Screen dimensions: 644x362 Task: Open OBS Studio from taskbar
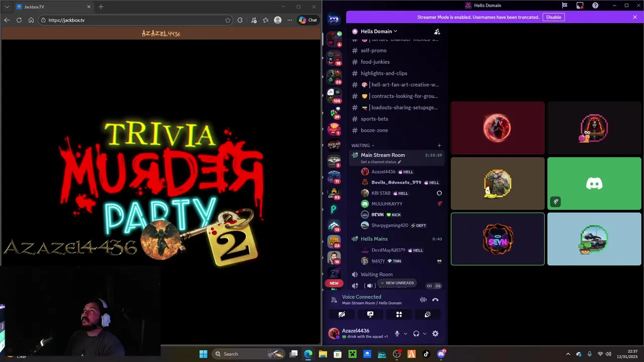(396, 354)
